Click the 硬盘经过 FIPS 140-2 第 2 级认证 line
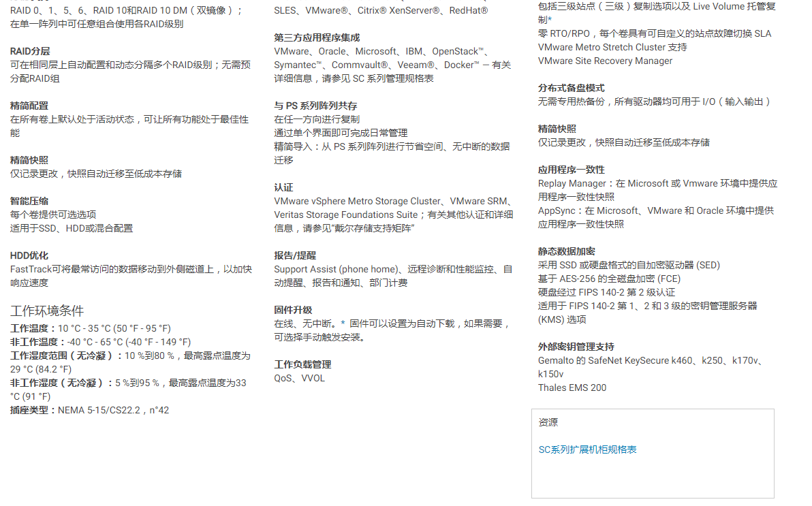 (x=607, y=292)
